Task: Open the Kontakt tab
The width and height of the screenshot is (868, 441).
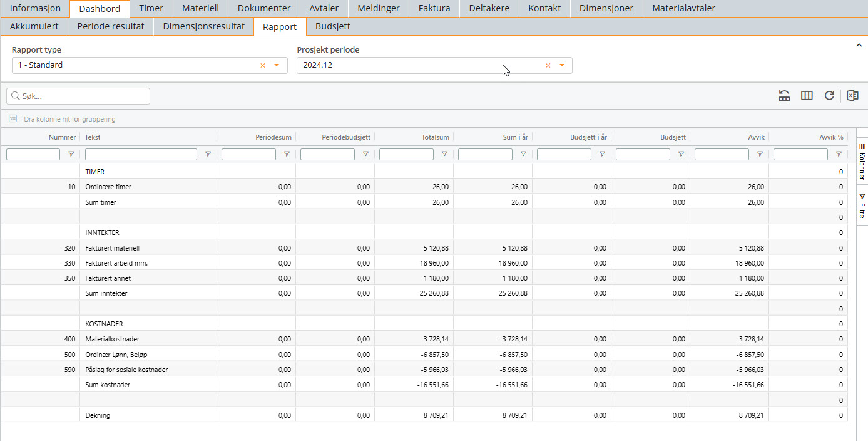Action: [544, 8]
